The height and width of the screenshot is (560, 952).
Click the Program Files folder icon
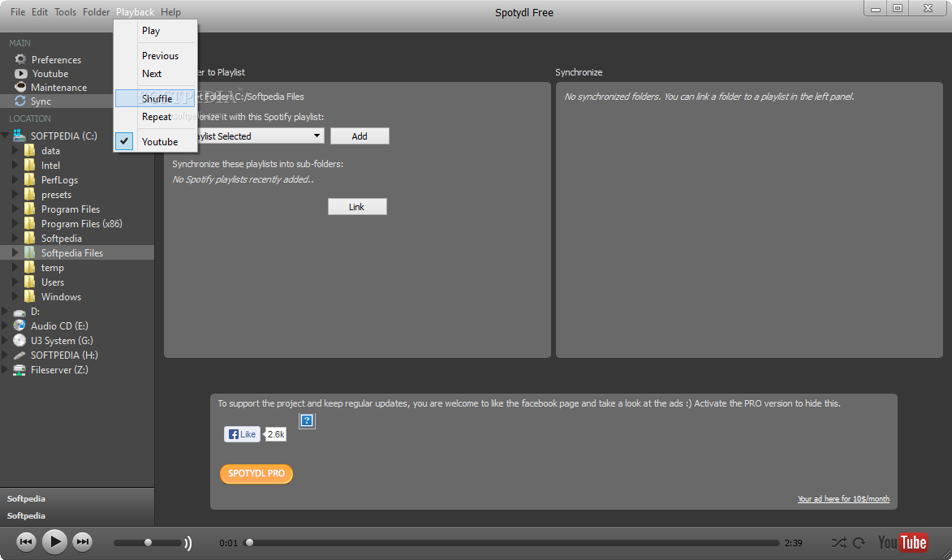30,209
